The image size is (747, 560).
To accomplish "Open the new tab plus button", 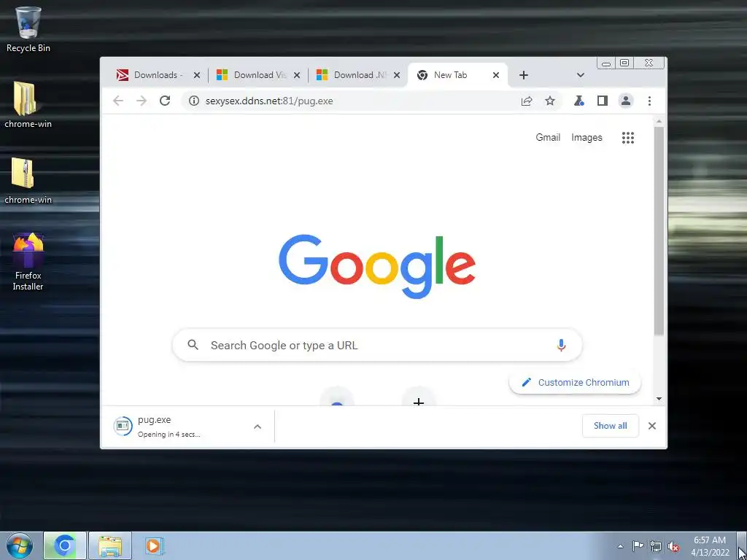I will tap(524, 75).
